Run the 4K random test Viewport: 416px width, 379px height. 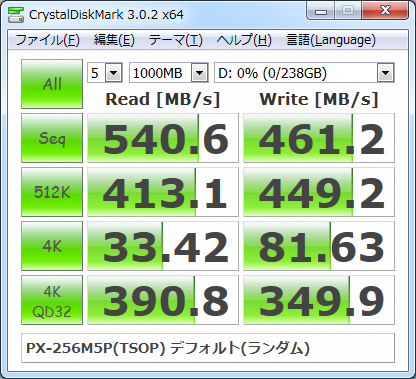52,246
